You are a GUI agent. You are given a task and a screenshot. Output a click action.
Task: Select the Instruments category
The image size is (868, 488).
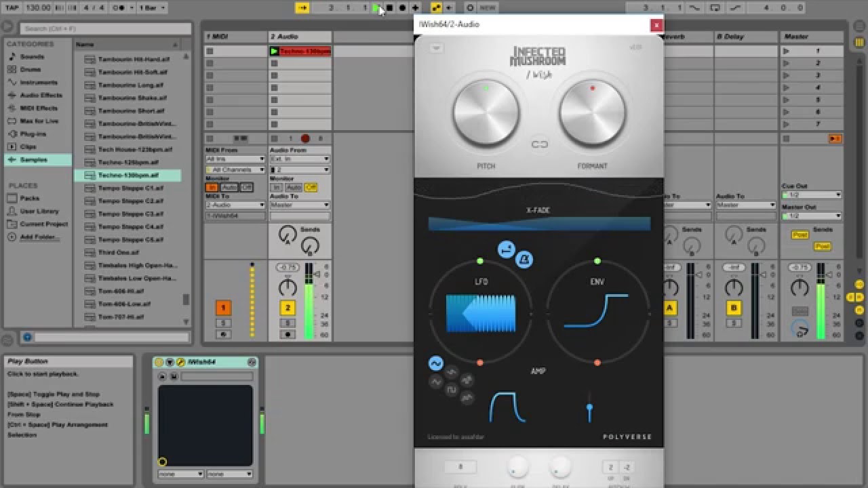pyautogui.click(x=39, y=83)
